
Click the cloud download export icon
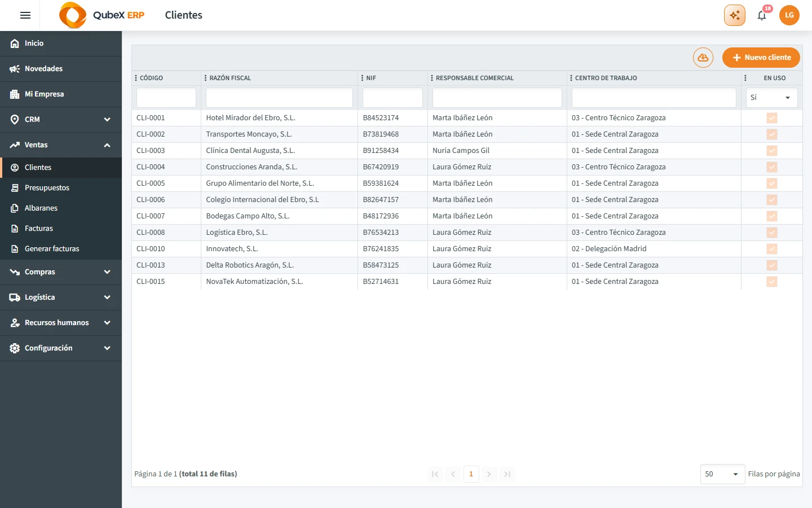pyautogui.click(x=703, y=58)
